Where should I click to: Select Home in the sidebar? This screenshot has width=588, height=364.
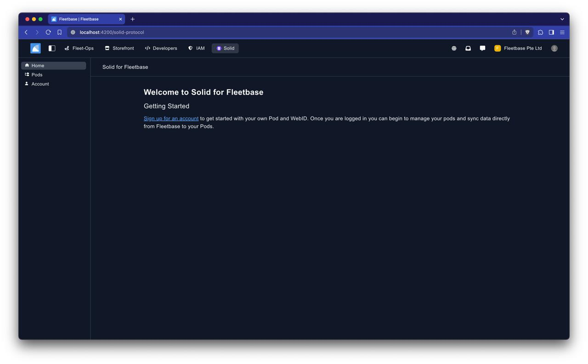click(54, 66)
